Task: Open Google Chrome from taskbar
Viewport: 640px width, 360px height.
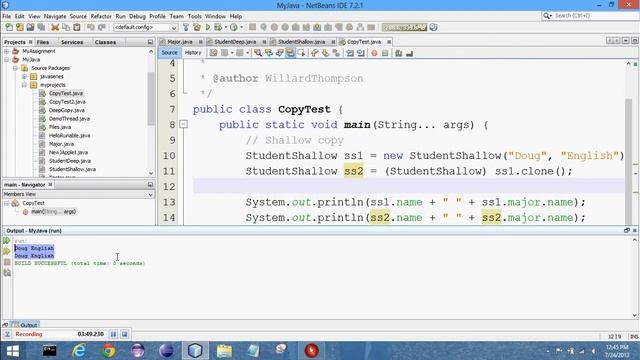Action: [x=108, y=351]
